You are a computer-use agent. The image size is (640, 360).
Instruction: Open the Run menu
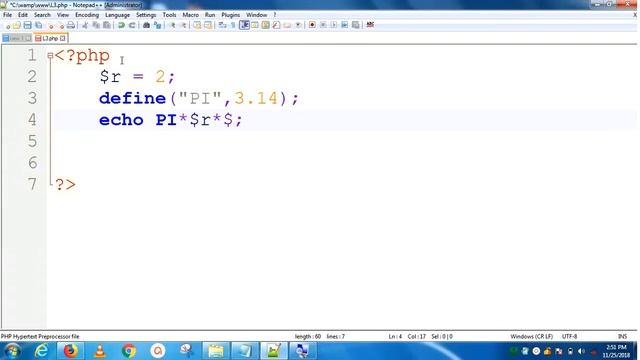pos(210,15)
